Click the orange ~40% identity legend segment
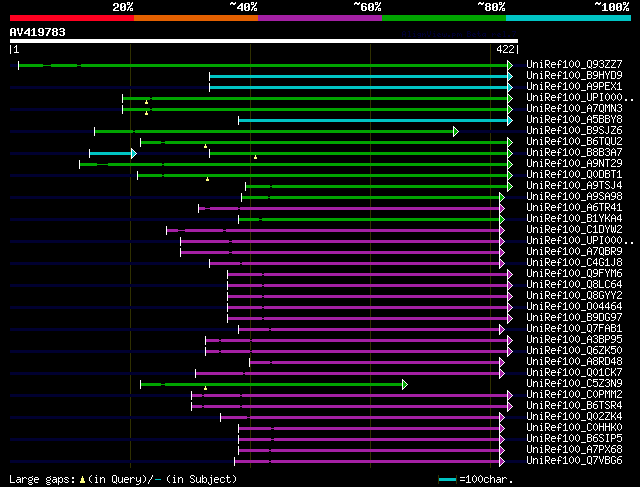The width and height of the screenshot is (640, 487). 196,18
